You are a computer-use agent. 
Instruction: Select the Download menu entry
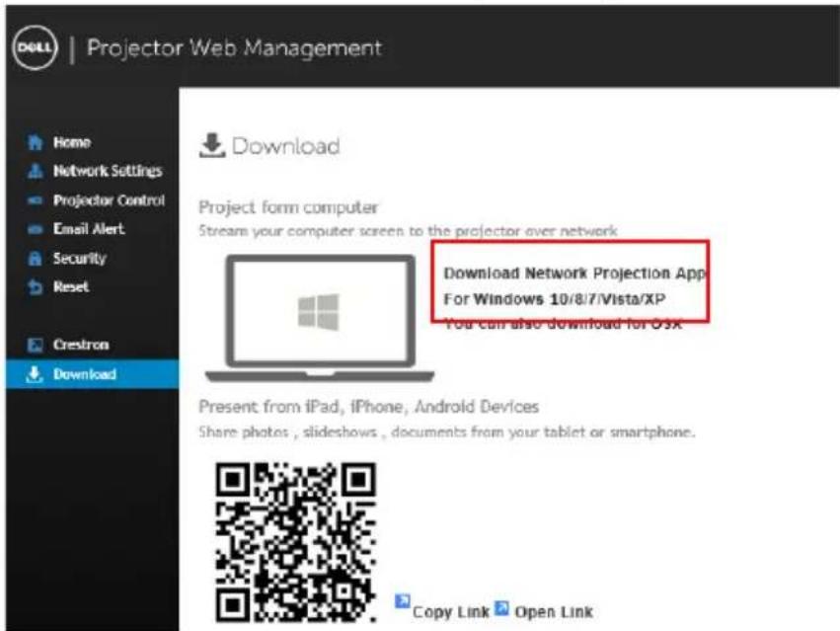(x=93, y=374)
